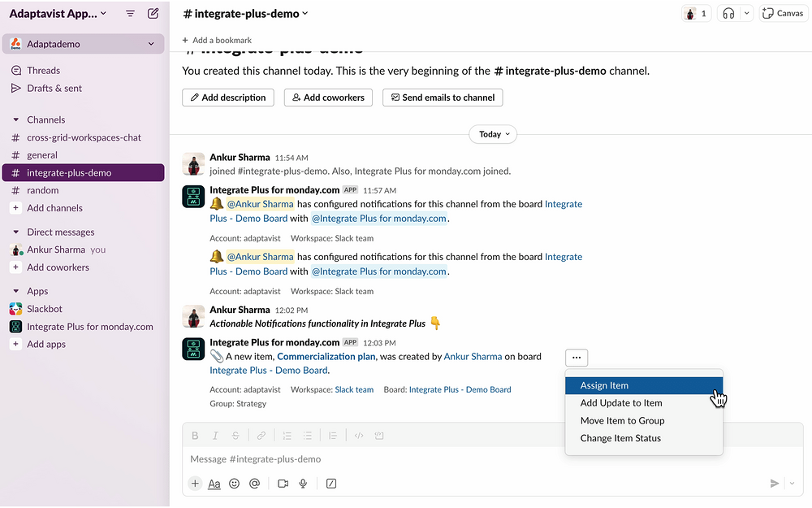
Task: Toggle the Aa formatting toolbar
Action: point(214,484)
